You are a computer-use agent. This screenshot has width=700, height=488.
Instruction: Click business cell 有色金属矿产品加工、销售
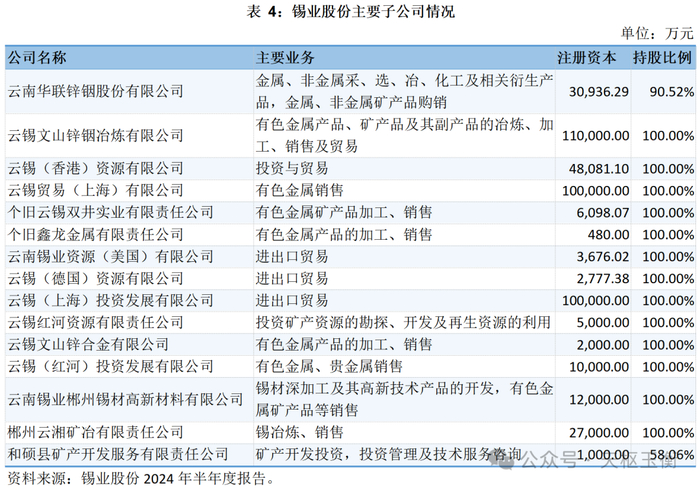coord(344,213)
